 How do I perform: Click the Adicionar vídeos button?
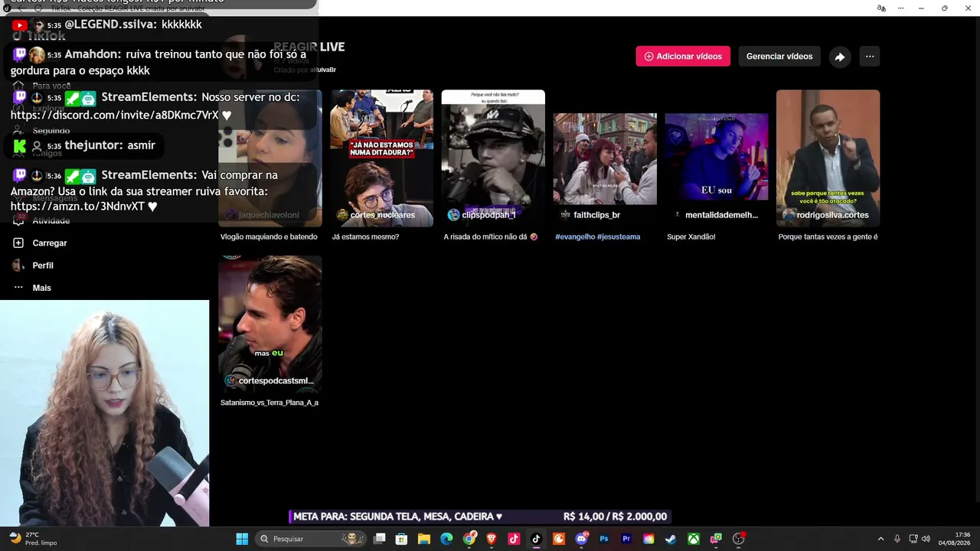(x=683, y=57)
